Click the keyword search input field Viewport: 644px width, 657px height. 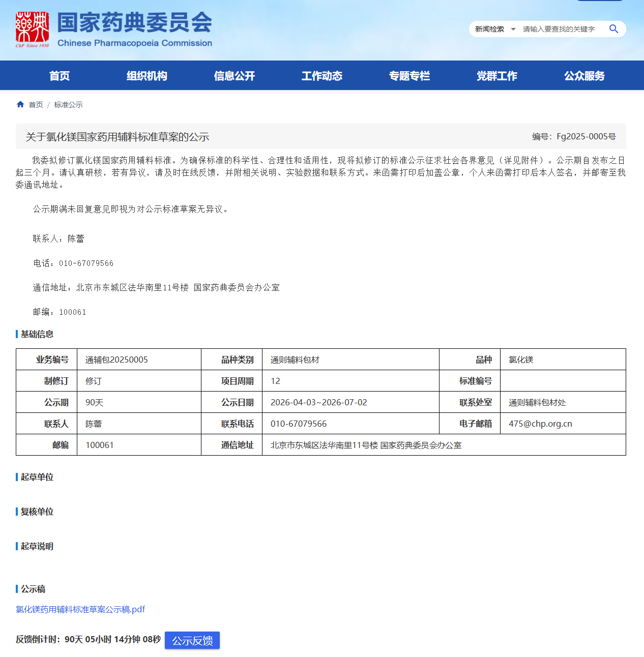click(562, 29)
